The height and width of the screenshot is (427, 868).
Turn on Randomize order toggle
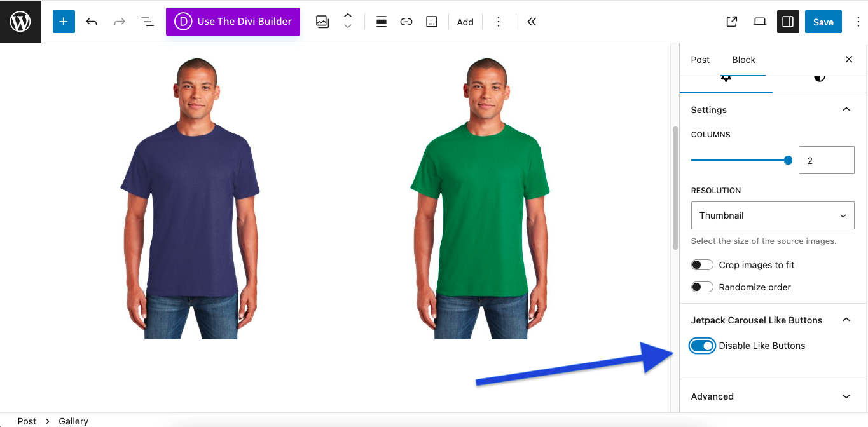[x=702, y=287]
